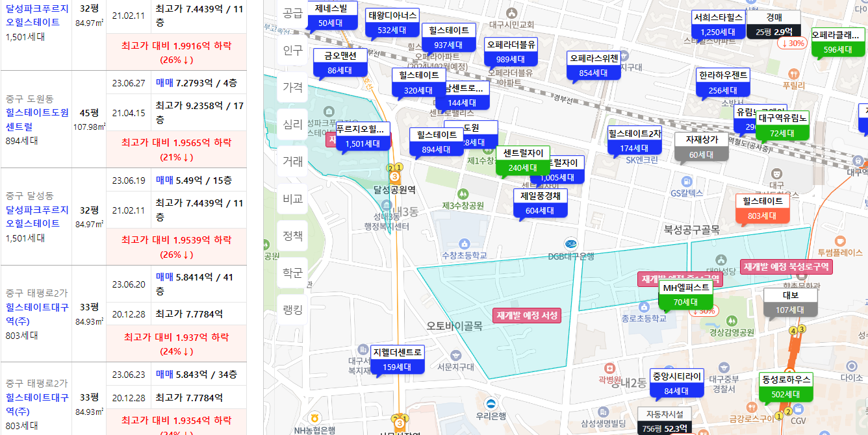868x435 pixels.
Task: Click 최고가 대비 1.9565억 하락 text
Action: pos(176,149)
